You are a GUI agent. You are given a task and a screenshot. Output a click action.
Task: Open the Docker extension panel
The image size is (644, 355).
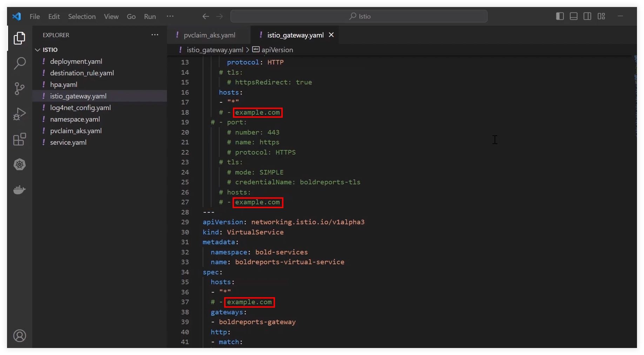point(20,190)
